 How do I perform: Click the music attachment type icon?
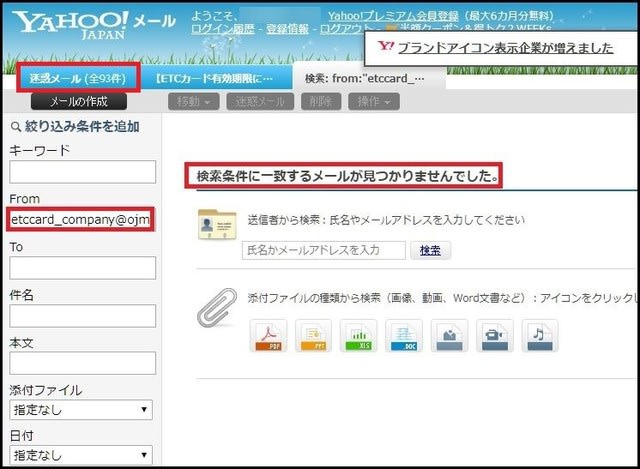pyautogui.click(x=540, y=336)
